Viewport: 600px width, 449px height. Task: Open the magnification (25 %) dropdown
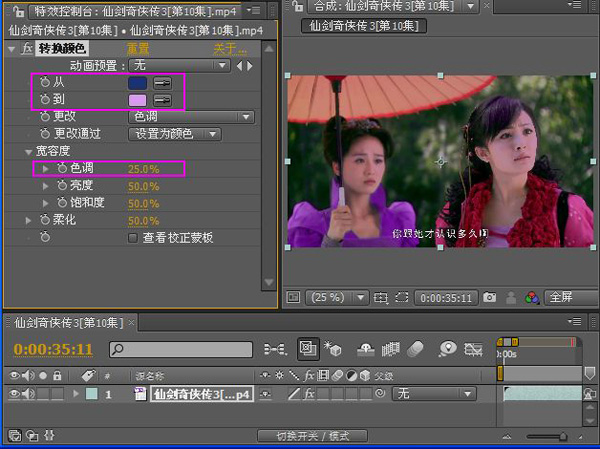tap(337, 297)
